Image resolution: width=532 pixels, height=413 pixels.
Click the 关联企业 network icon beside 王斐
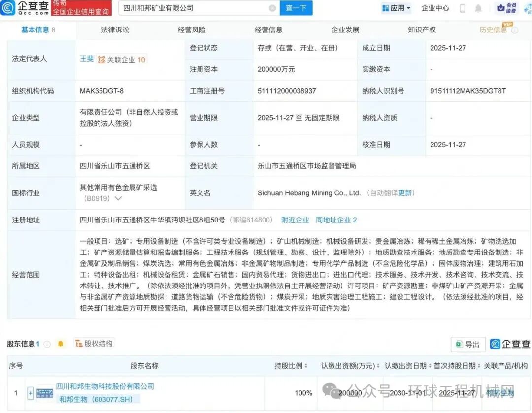point(101,60)
